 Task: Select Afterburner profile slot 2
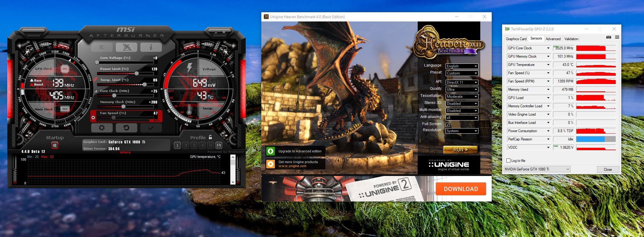(x=185, y=145)
